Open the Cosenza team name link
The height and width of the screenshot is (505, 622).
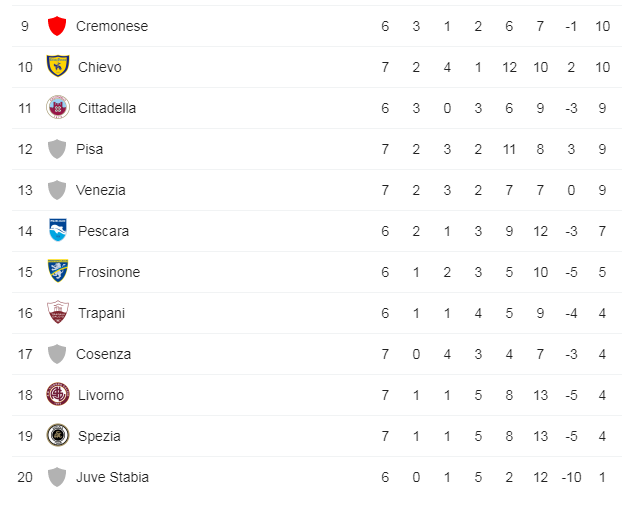click(104, 354)
